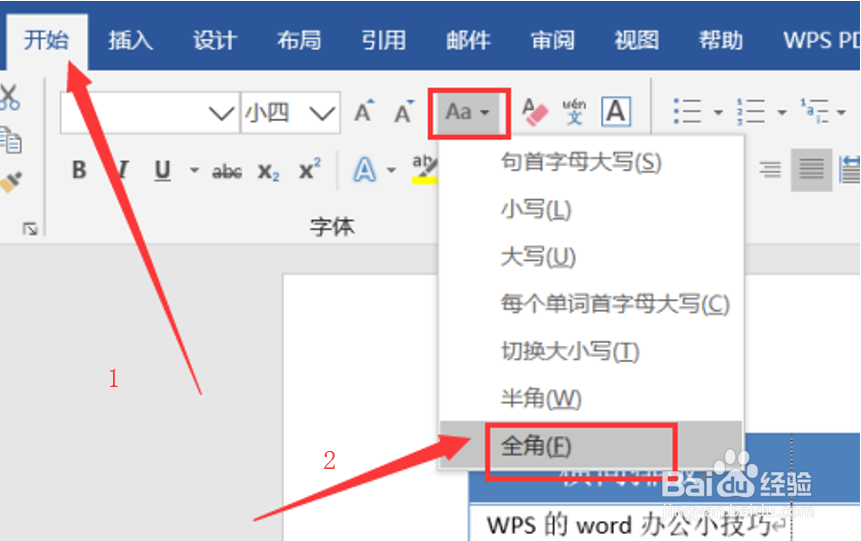Screen dimensions: 861x541
Task: Open the 邮件 tab
Action: click(x=468, y=40)
